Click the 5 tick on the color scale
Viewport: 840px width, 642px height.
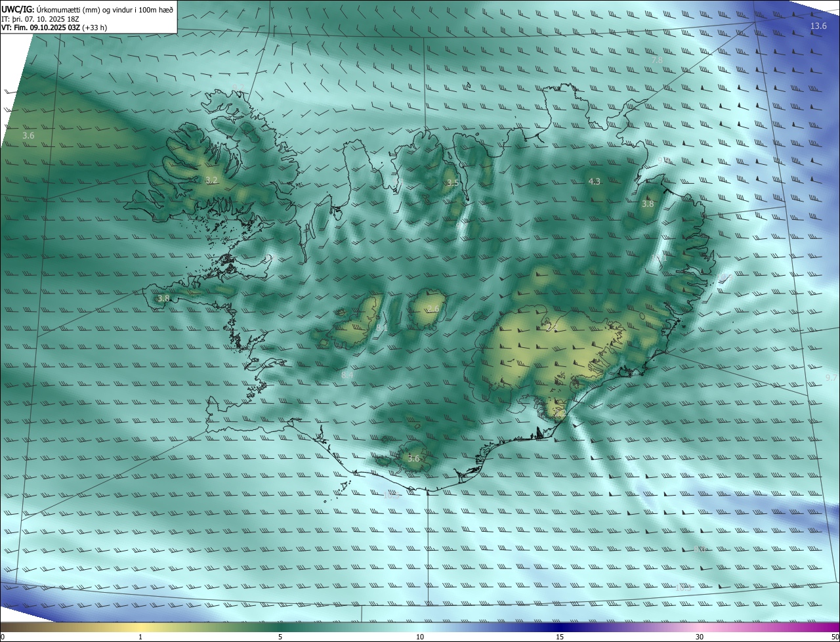[280, 637]
